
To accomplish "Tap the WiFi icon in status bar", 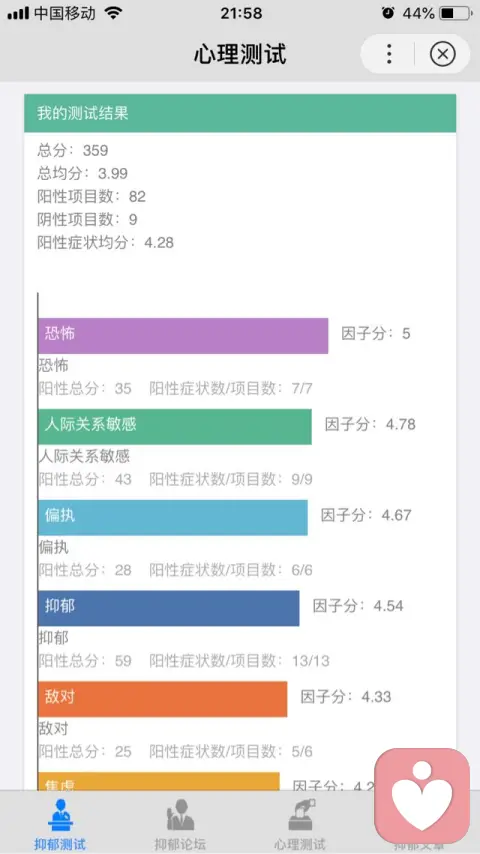I will [x=113, y=13].
